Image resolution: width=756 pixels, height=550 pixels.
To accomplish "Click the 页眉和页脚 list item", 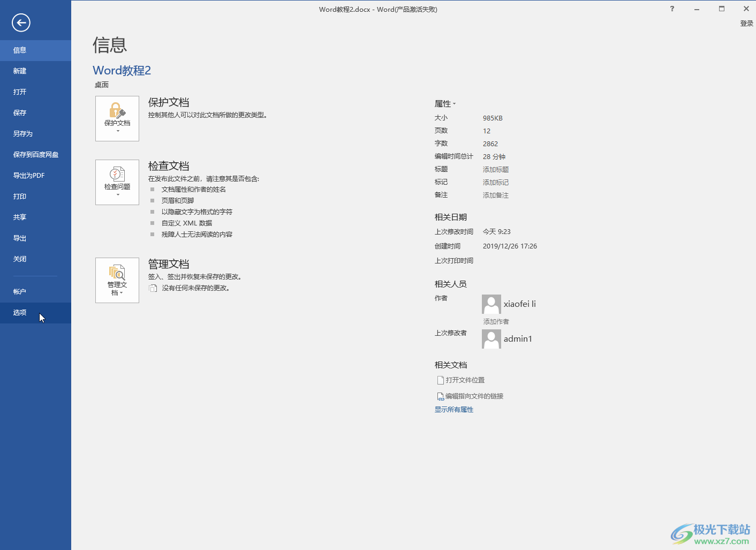I will [178, 201].
